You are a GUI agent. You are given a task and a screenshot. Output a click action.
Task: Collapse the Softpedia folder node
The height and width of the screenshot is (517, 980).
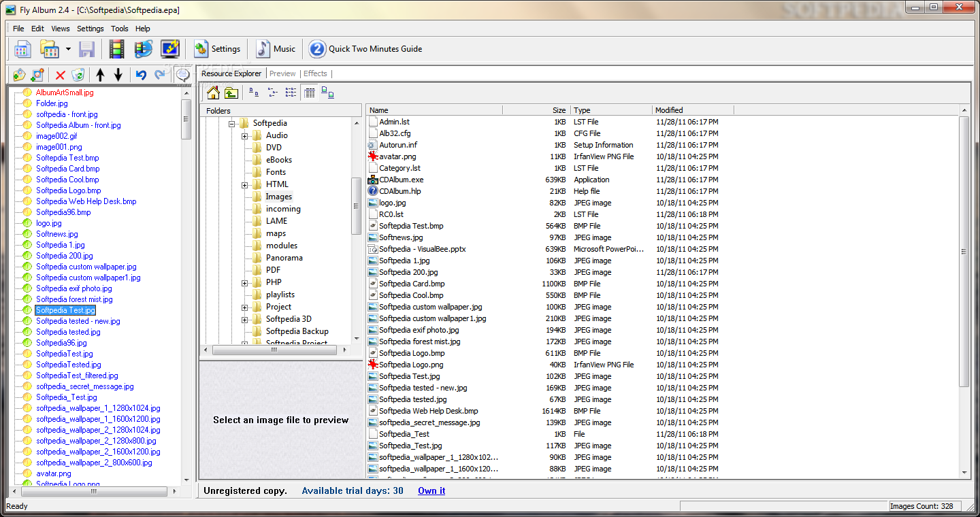click(x=232, y=124)
